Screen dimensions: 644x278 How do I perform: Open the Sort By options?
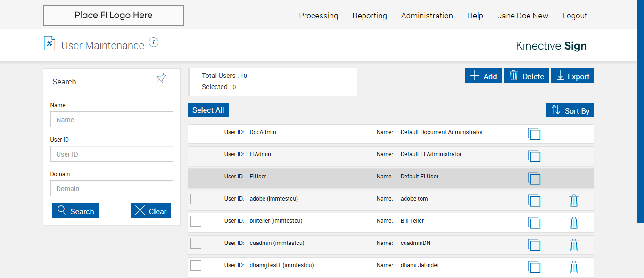point(570,110)
